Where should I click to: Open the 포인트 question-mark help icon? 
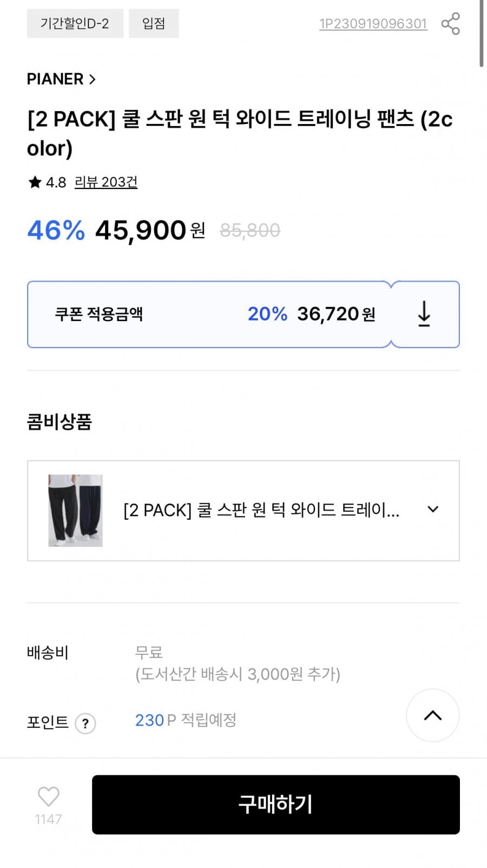[x=85, y=723]
